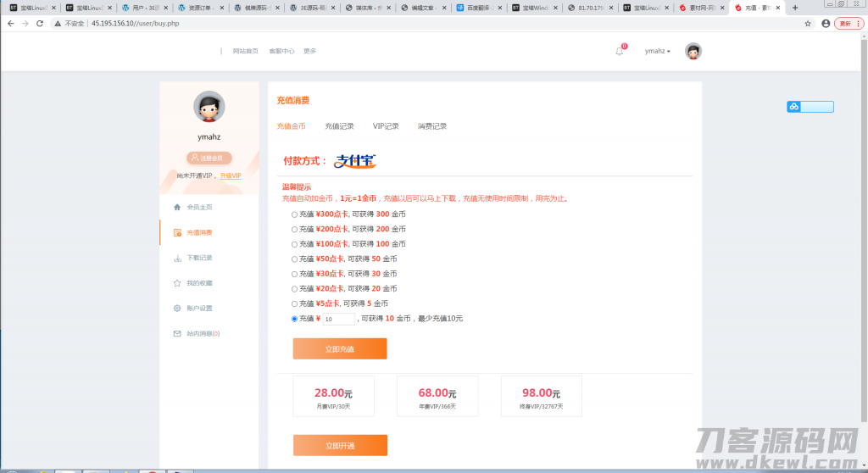Click the star icon beside 我的收藏
This screenshot has height=473, width=868.
177,283
